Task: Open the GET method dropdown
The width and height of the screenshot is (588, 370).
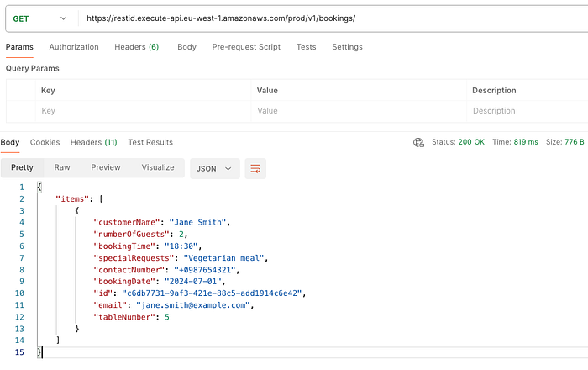Action: click(x=39, y=18)
